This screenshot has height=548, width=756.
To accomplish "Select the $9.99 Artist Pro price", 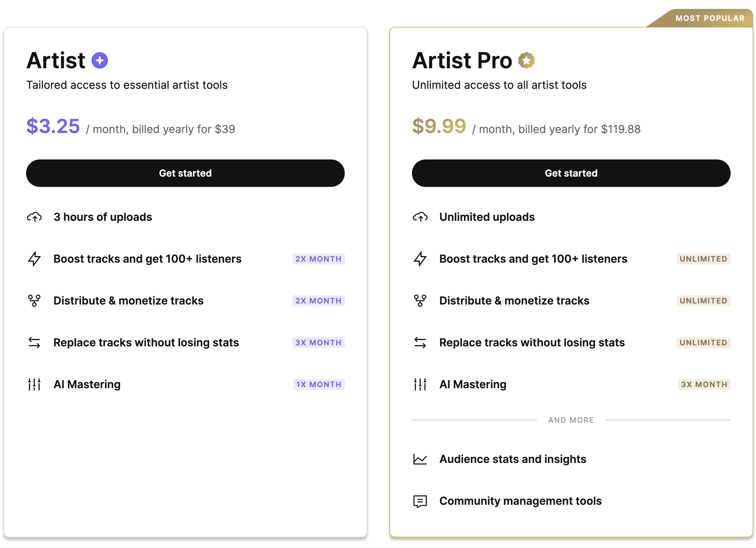I will pos(439,126).
